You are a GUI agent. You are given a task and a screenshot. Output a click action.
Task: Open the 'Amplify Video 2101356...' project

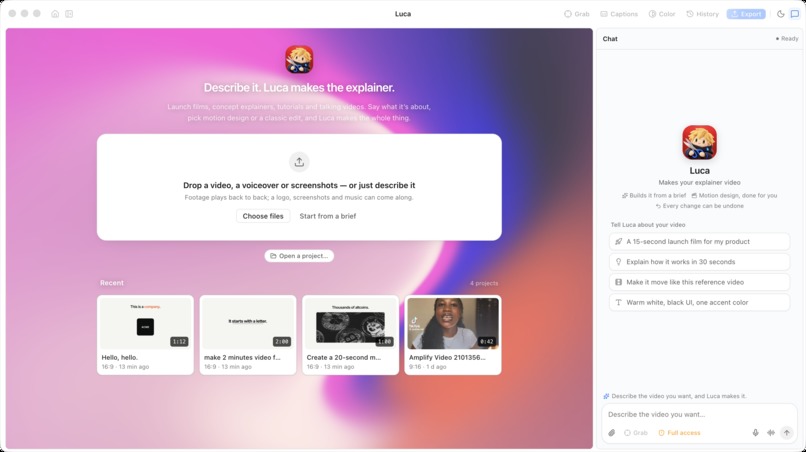453,335
